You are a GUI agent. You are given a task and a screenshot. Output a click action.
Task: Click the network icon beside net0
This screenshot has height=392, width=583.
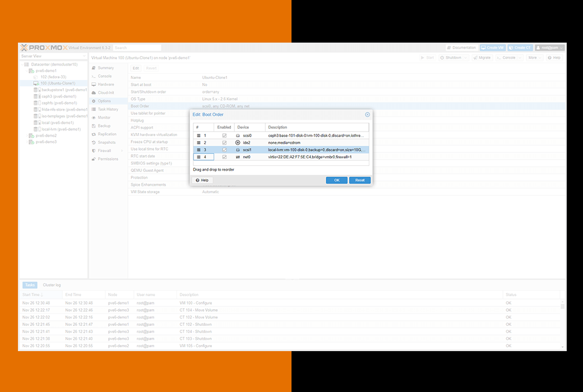click(238, 157)
